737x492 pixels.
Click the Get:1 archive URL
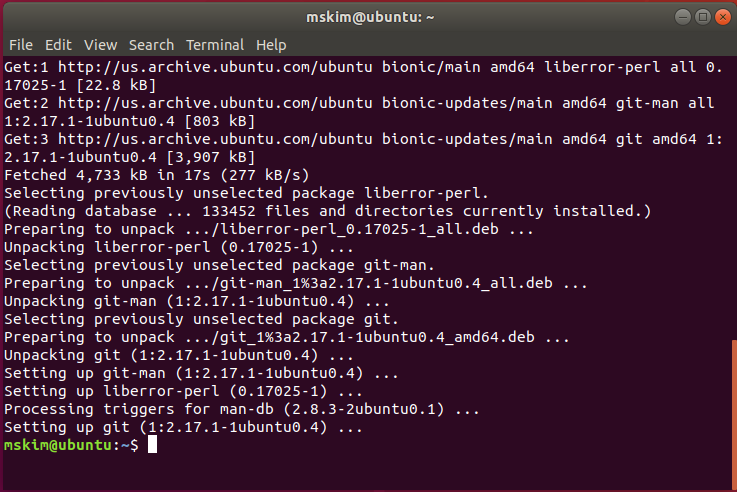pos(215,67)
